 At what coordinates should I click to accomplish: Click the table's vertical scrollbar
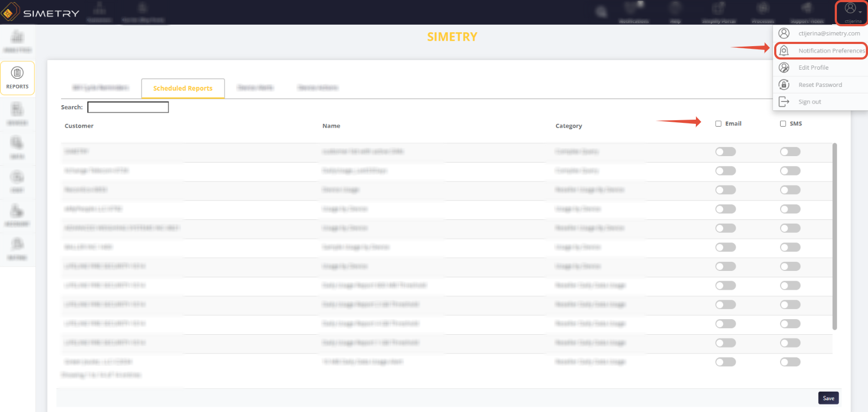(x=834, y=236)
